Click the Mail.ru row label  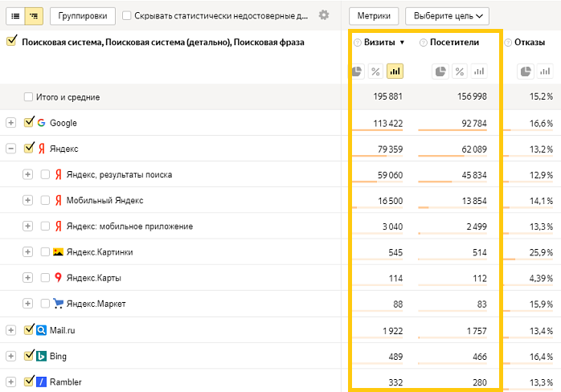click(x=62, y=330)
